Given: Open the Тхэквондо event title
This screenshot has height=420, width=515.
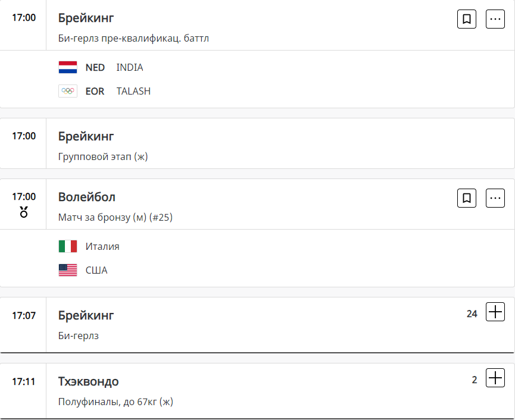Looking at the screenshot, I should (x=88, y=381).
